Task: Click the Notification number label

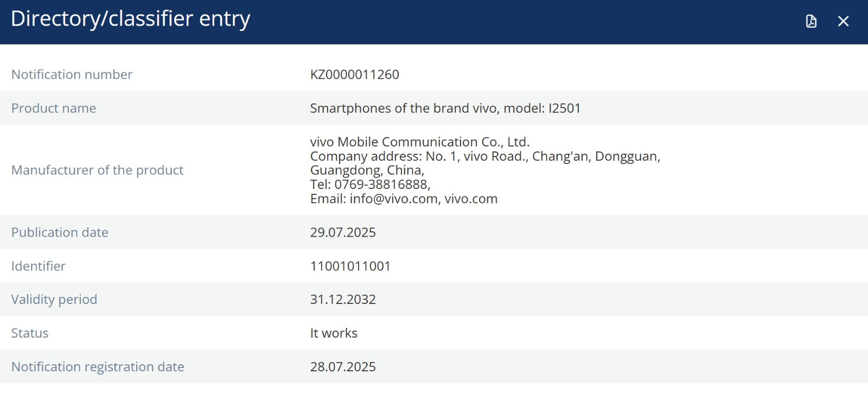Action: (x=72, y=74)
